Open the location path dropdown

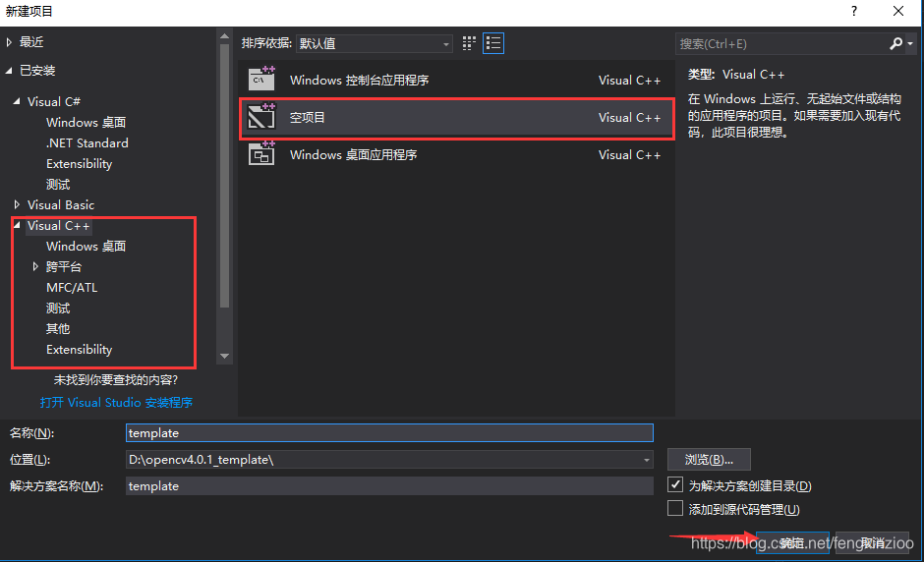[x=647, y=460]
